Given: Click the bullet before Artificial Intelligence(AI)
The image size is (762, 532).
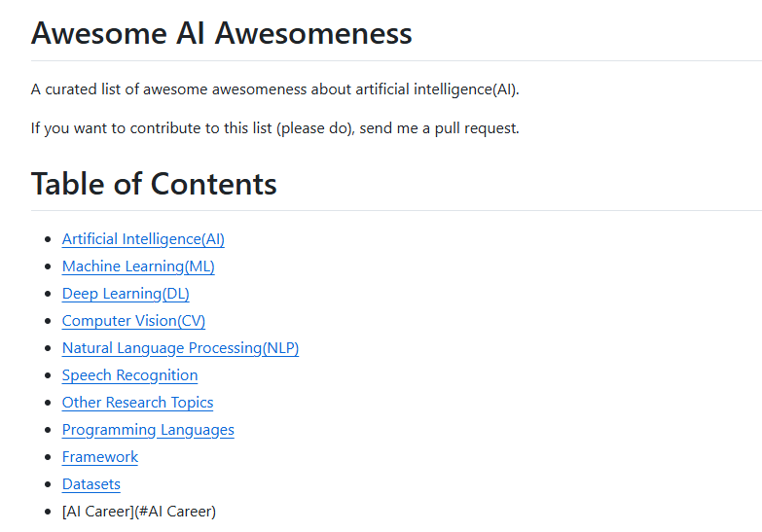Looking at the screenshot, I should point(48,239).
